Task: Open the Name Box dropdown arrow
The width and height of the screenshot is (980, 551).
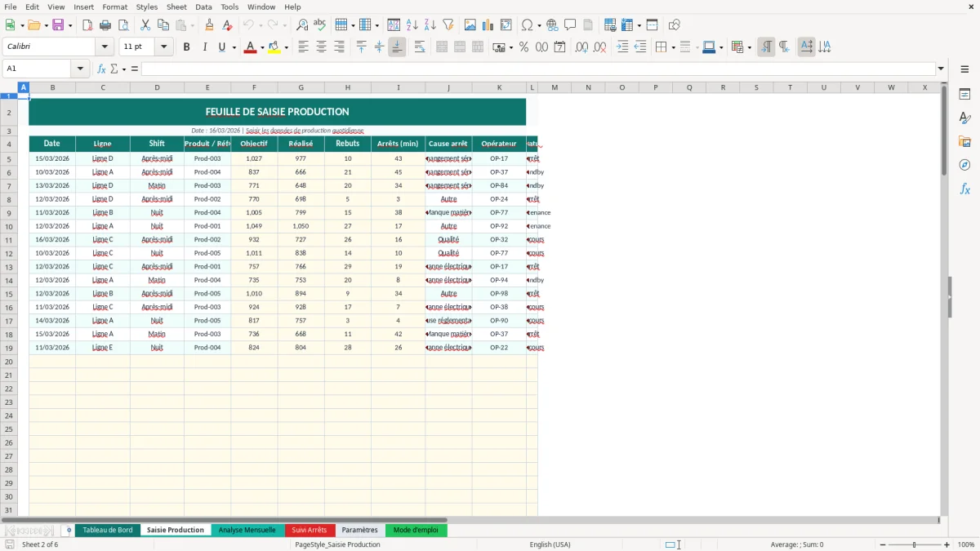Action: 80,69
